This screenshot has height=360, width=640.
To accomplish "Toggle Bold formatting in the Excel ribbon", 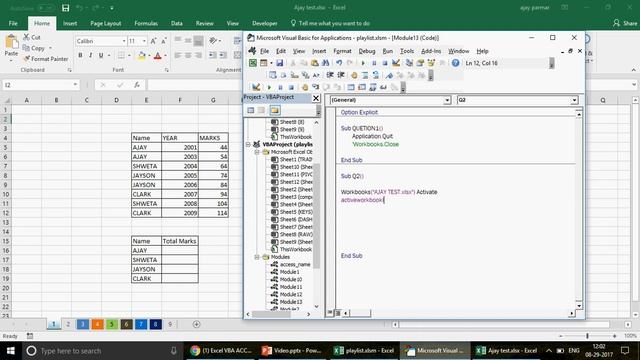I will click(80, 55).
